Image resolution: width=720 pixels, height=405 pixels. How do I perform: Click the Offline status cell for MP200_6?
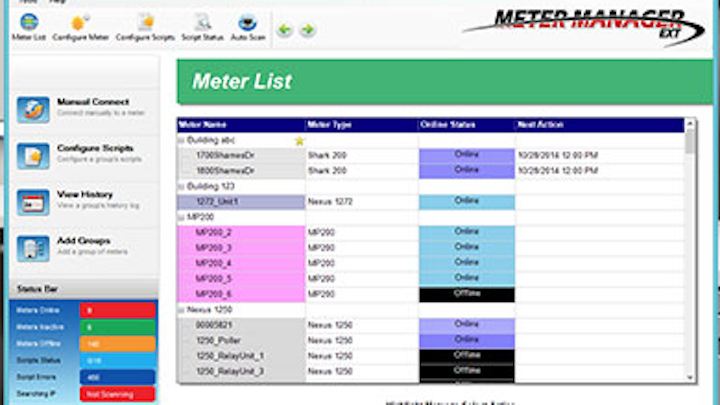click(x=467, y=294)
